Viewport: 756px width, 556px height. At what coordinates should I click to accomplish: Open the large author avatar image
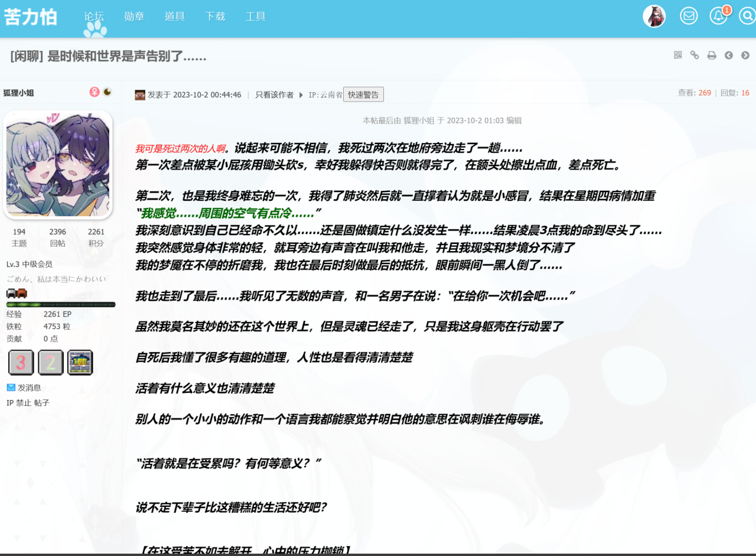click(x=57, y=164)
